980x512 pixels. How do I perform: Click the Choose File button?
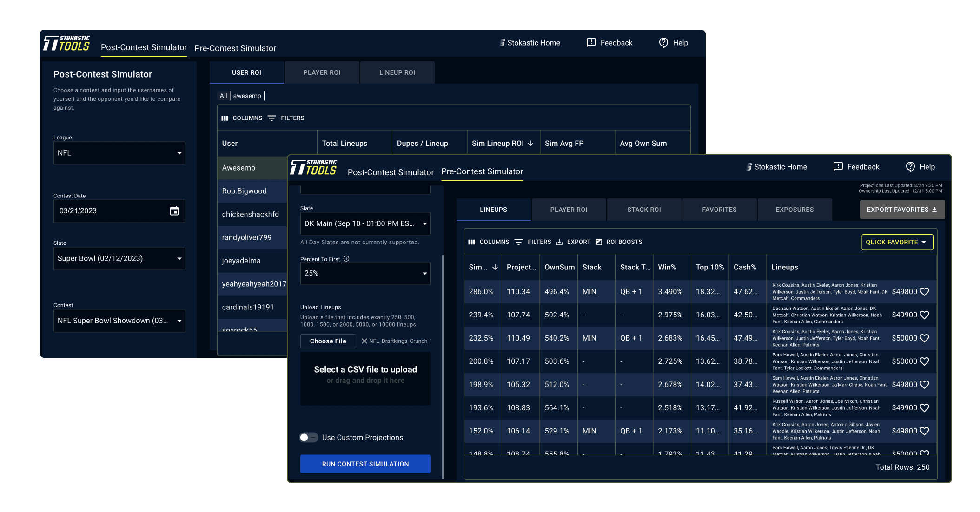[x=328, y=341]
